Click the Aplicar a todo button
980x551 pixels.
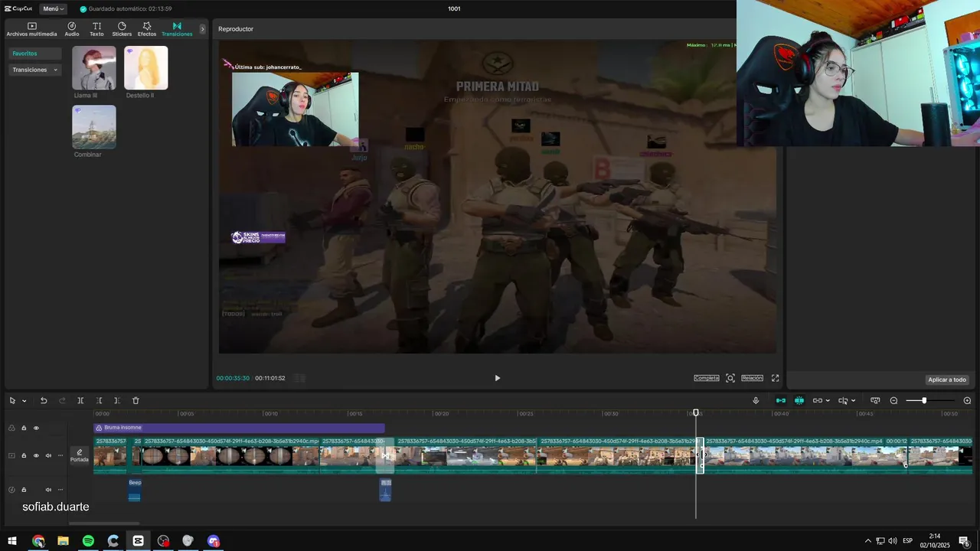[x=947, y=380]
